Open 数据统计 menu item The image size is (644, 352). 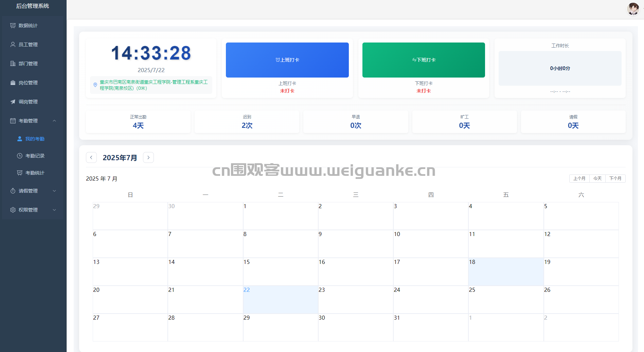[33, 26]
